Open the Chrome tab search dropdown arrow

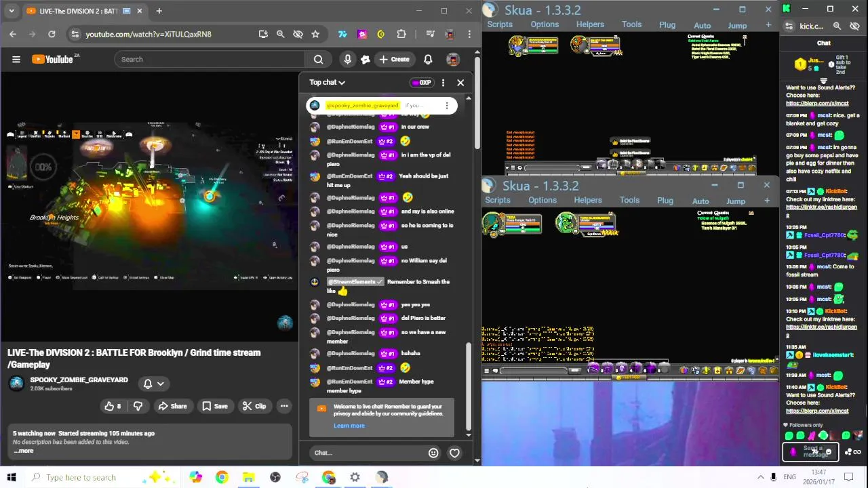(x=12, y=11)
